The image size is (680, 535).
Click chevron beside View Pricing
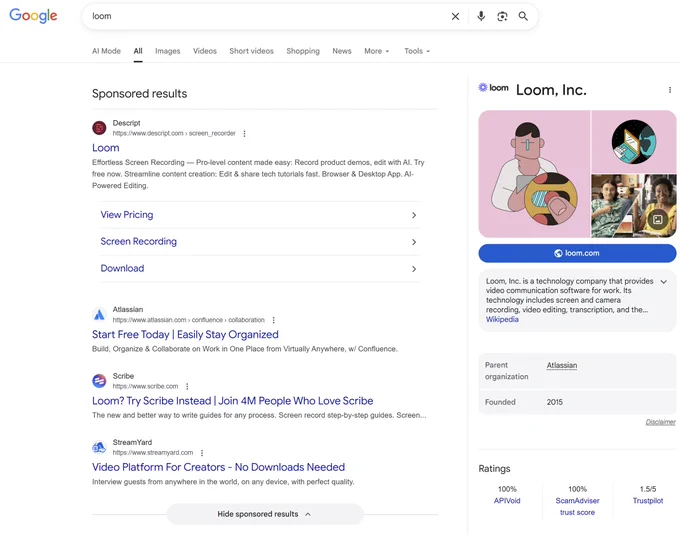(x=414, y=215)
